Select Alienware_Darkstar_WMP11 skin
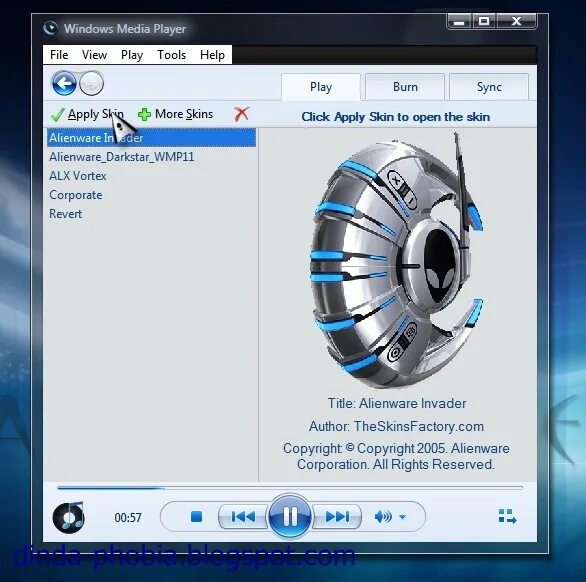This screenshot has width=586, height=582. pyautogui.click(x=151, y=157)
